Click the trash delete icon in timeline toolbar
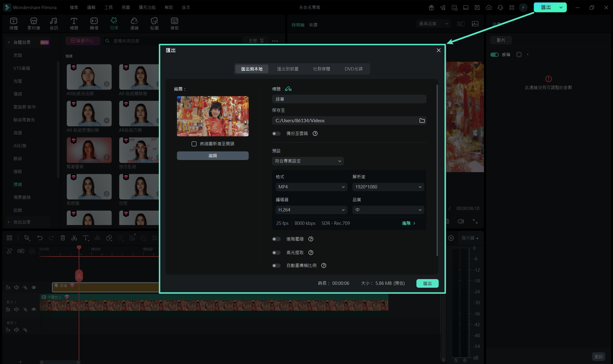The image size is (613, 364). pos(63,238)
